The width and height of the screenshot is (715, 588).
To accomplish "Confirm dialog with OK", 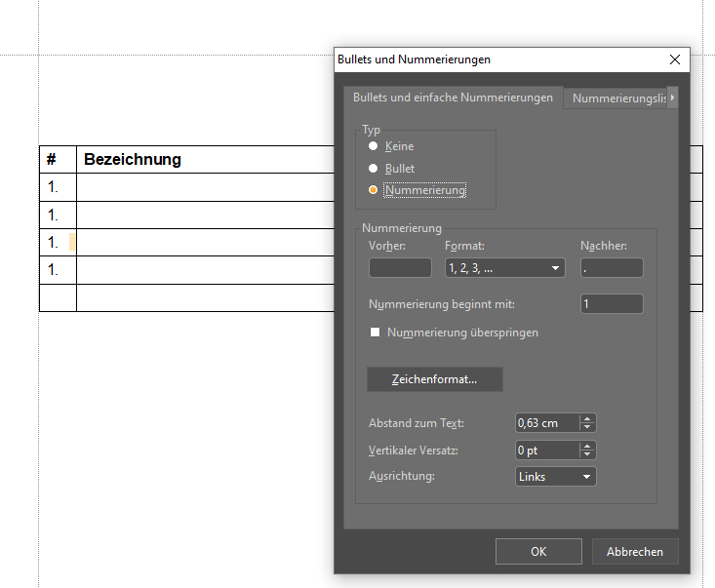I will pyautogui.click(x=538, y=552).
